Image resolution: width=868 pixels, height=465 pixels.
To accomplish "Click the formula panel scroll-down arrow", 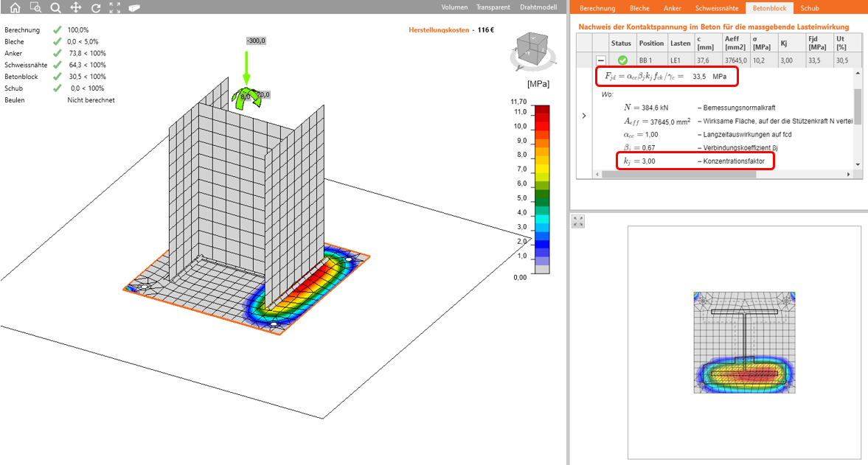I will coord(858,164).
